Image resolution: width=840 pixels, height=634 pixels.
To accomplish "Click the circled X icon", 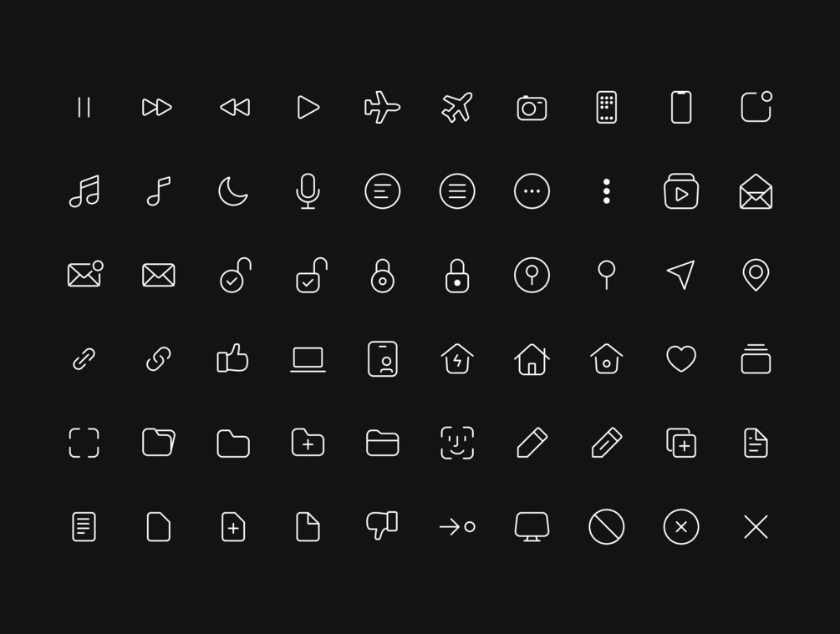I will 681,527.
